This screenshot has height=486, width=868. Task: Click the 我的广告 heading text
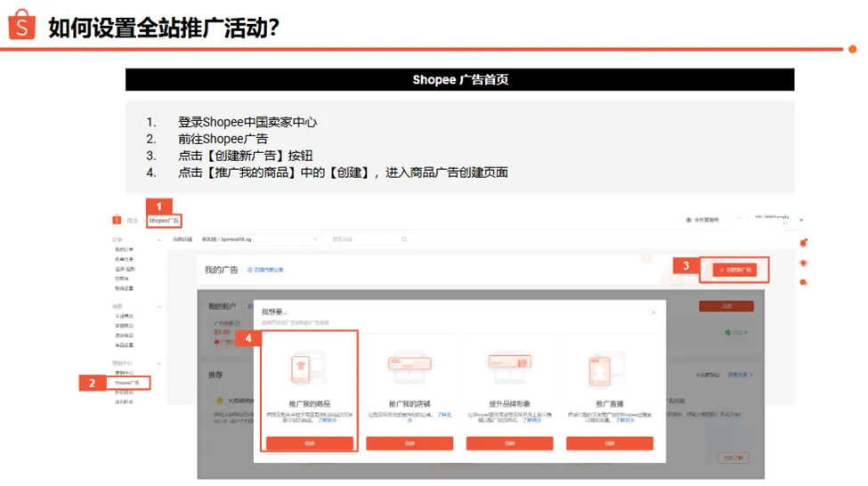click(x=221, y=270)
